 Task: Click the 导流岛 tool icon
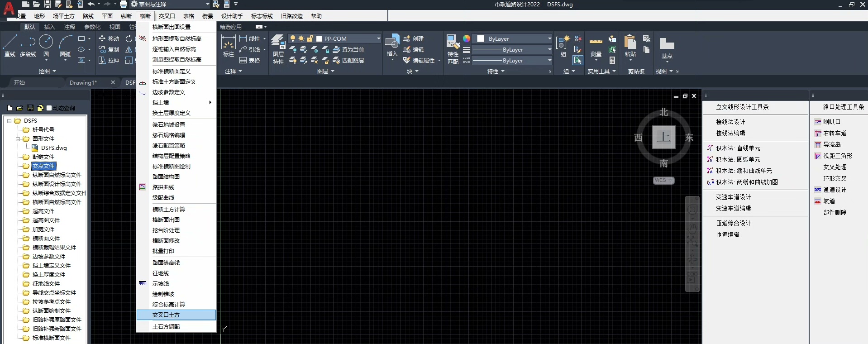(x=818, y=144)
